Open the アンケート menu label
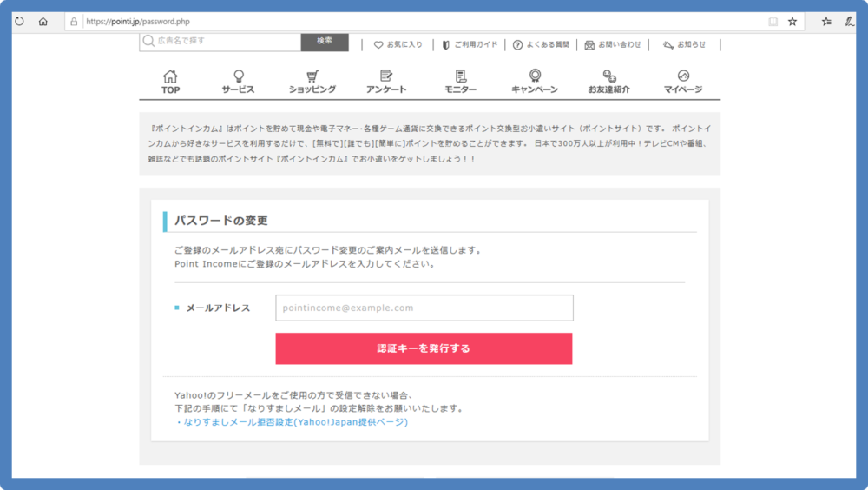 click(386, 89)
